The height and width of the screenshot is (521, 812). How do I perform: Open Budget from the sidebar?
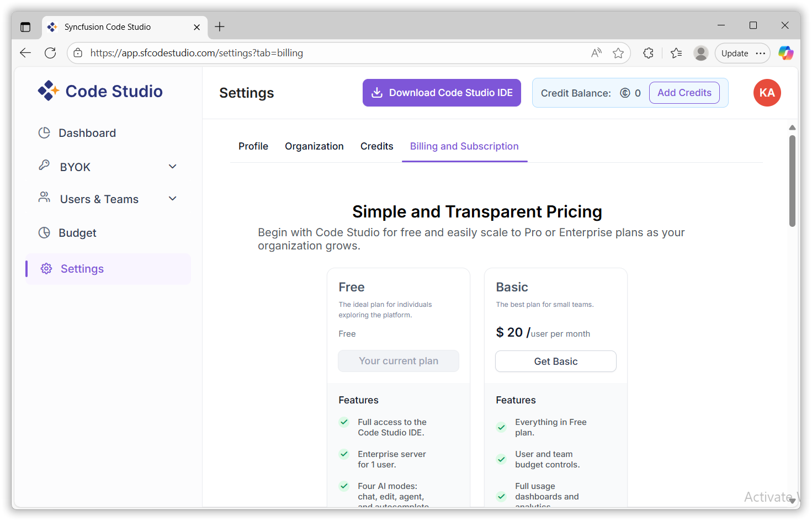(77, 233)
